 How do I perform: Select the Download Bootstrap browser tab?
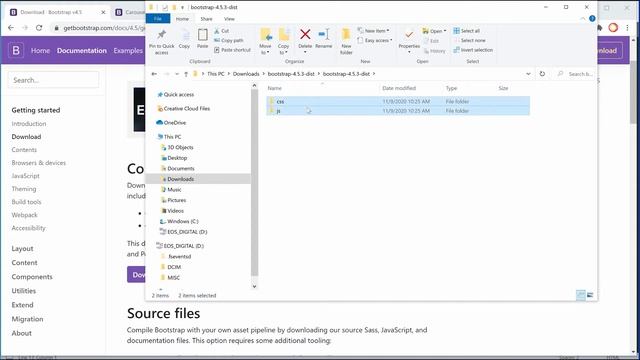57,12
